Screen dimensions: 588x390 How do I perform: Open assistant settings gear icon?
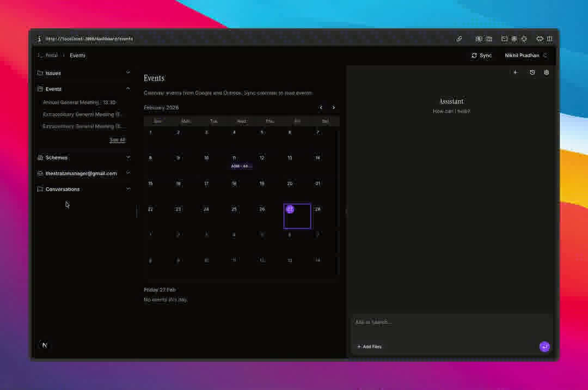coord(547,72)
